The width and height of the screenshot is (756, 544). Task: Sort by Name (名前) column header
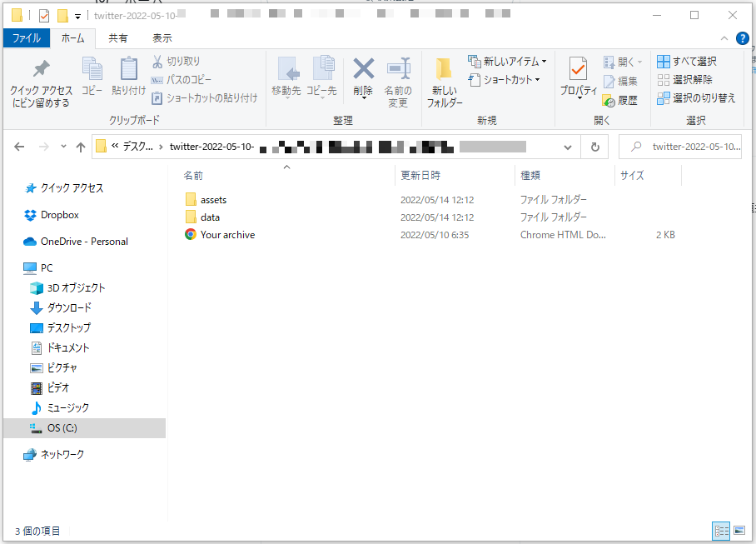[x=287, y=176]
